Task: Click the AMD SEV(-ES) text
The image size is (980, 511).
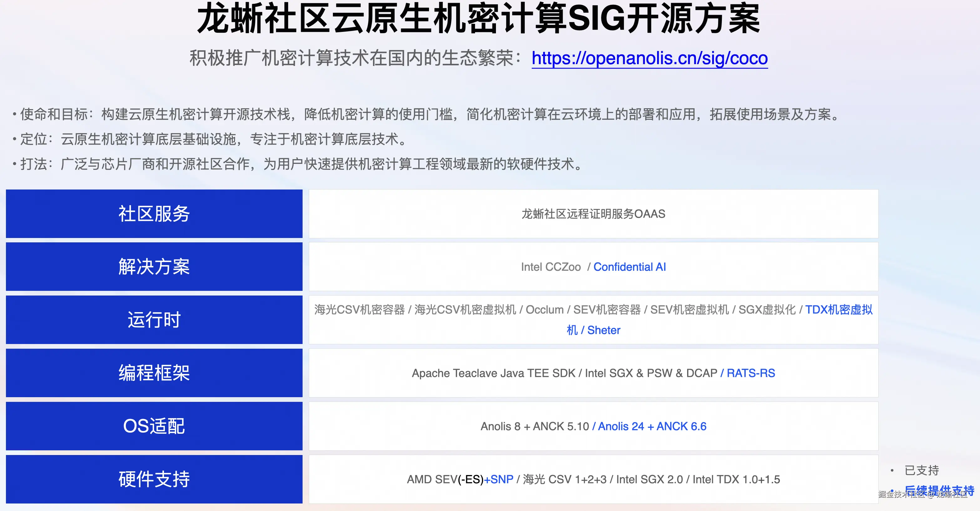Action: coord(445,479)
